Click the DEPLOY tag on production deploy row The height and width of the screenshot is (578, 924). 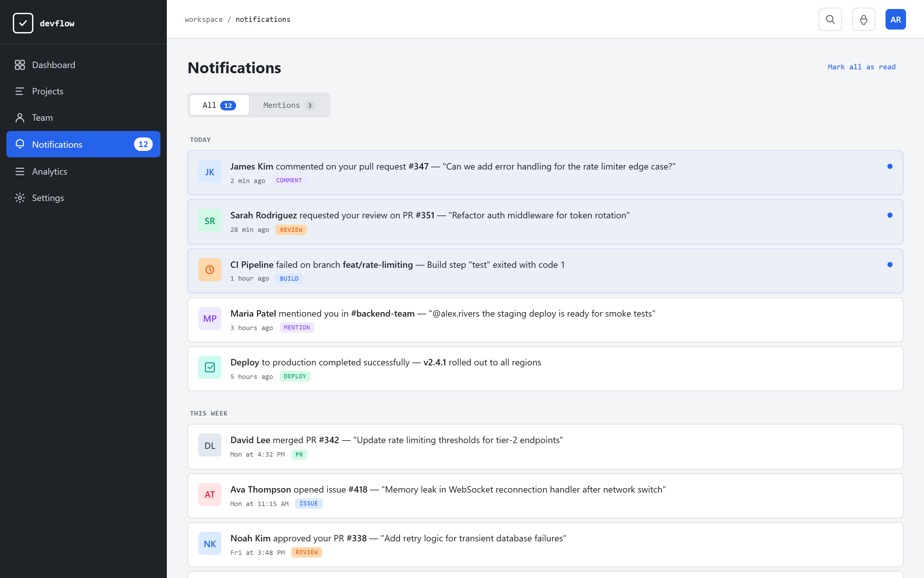pyautogui.click(x=295, y=377)
